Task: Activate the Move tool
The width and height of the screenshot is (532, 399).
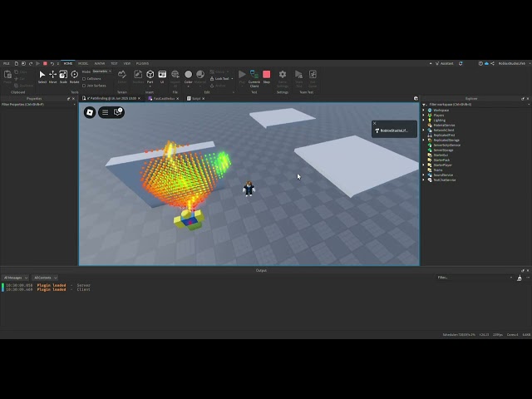Action: tap(52, 76)
